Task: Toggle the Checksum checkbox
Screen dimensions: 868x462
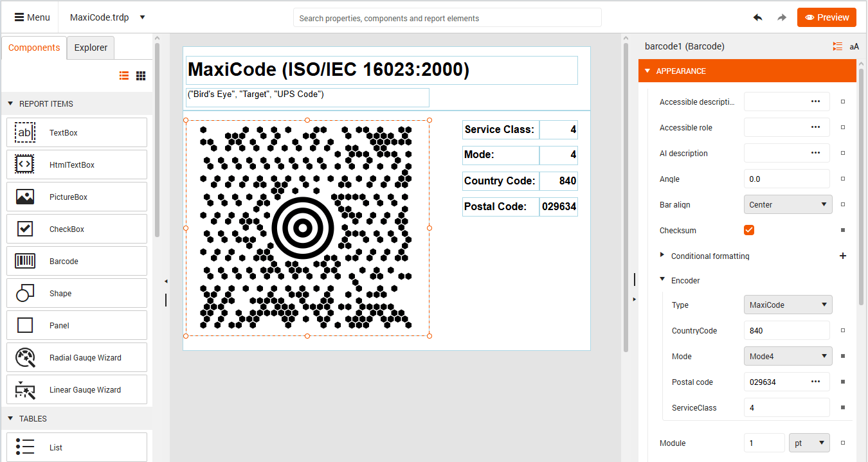Action: pyautogui.click(x=749, y=230)
